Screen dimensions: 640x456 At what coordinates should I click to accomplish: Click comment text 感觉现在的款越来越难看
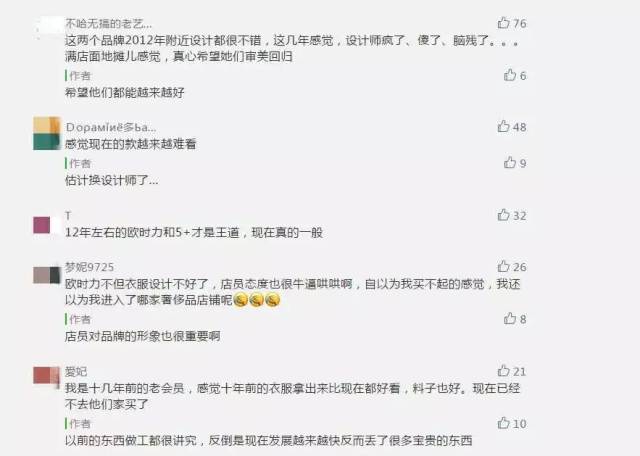pos(131,144)
